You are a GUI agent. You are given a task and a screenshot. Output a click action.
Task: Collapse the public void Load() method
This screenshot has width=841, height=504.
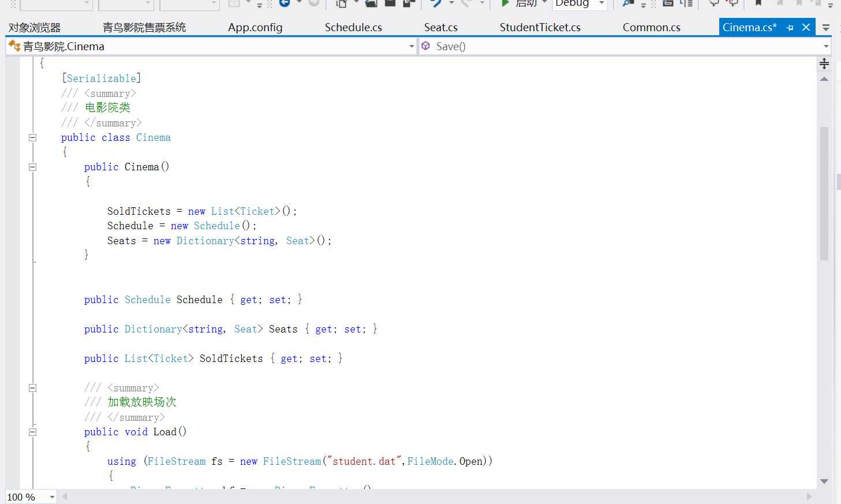click(x=32, y=432)
